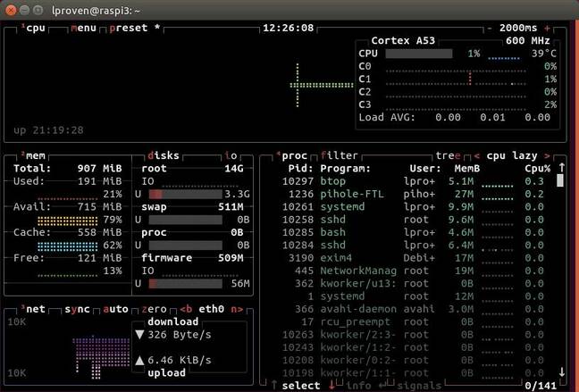579x392 pixels.
Task: Open the btop menu option
Action: click(83, 28)
